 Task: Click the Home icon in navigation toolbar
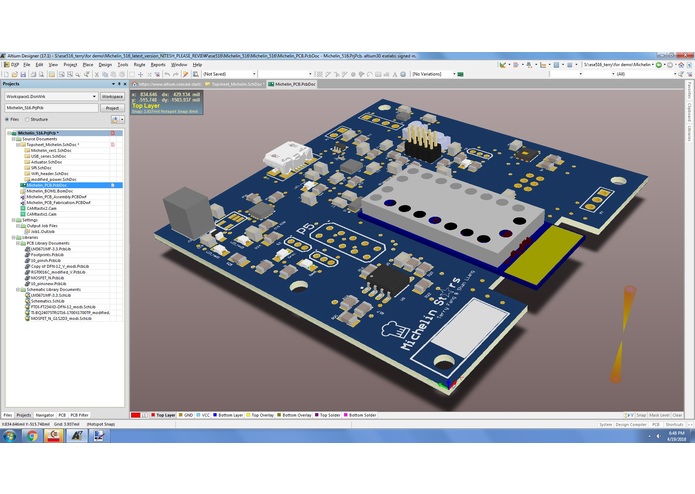(x=681, y=65)
